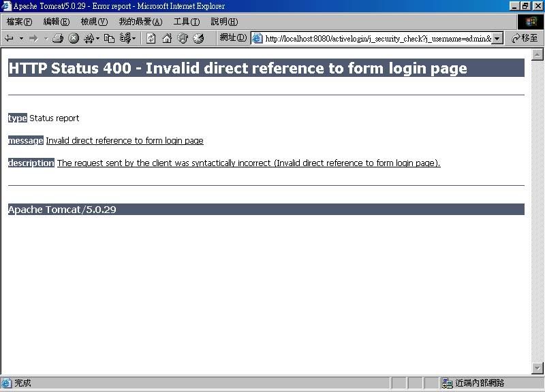The height and width of the screenshot is (392, 545).
Task: Expand the address bar URL dropdown
Action: [x=497, y=39]
